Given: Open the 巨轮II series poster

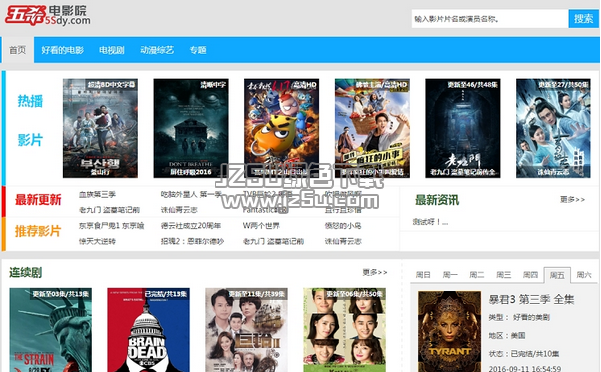Looking at the screenshot, I should (x=246, y=330).
